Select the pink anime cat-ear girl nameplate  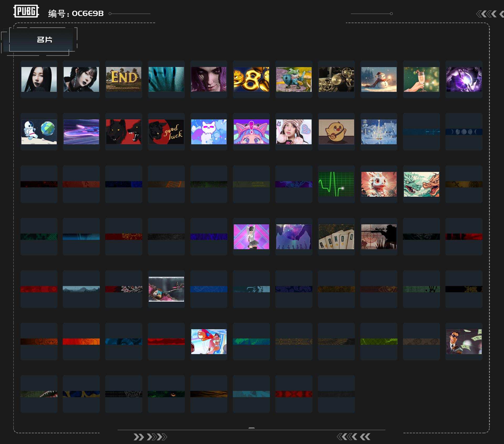251,132
